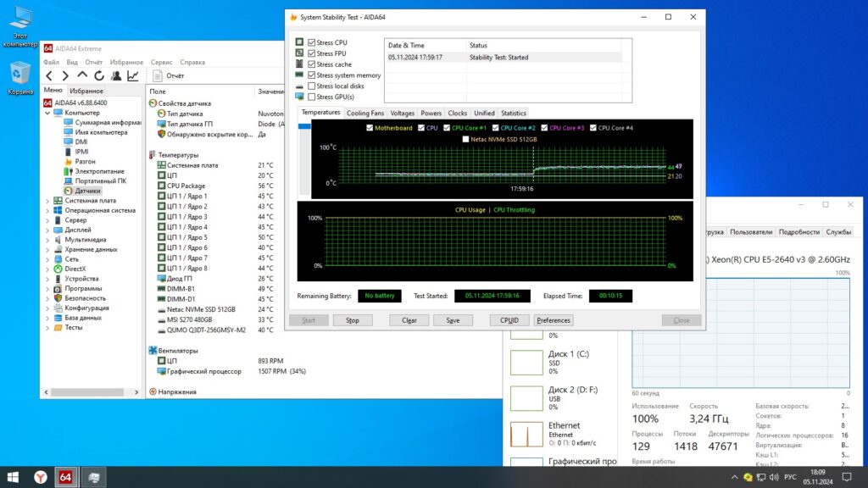Switch to Clocks tab
Screen dimensions: 868x488
[x=457, y=113]
